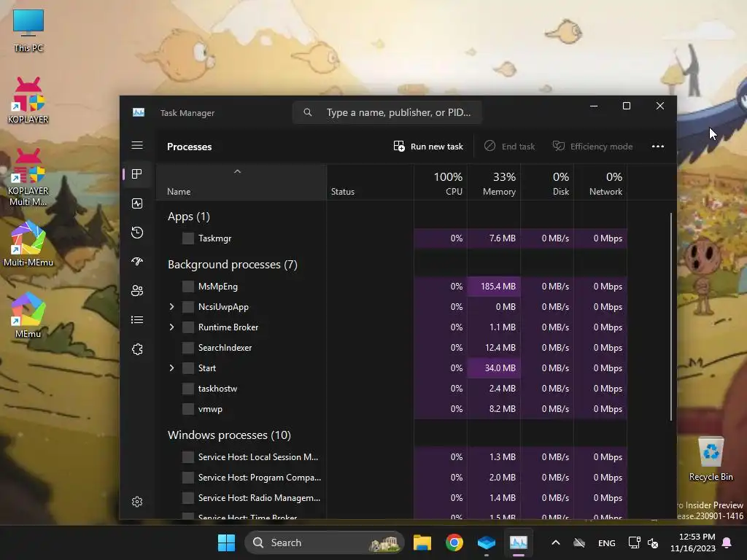The height and width of the screenshot is (560, 747).
Task: Click the 12.4 MB memory cell
Action: pyautogui.click(x=494, y=348)
